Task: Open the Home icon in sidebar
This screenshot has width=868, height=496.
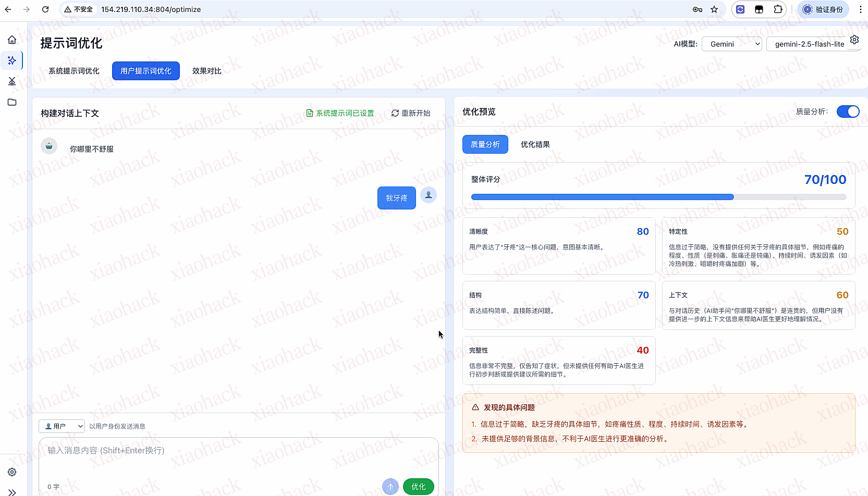Action: click(x=12, y=39)
